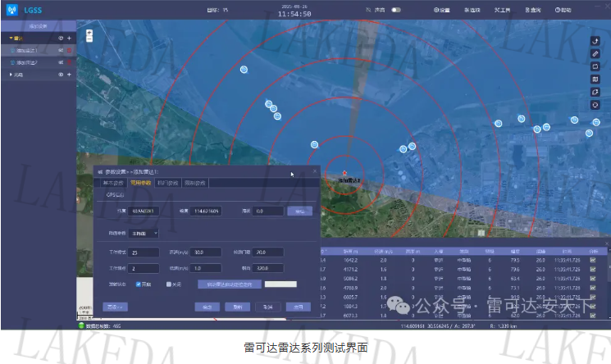Image resolution: width=611 pixels, height=364 pixels.
Task: Zoom out the map with minus button
Action: [x=89, y=39]
